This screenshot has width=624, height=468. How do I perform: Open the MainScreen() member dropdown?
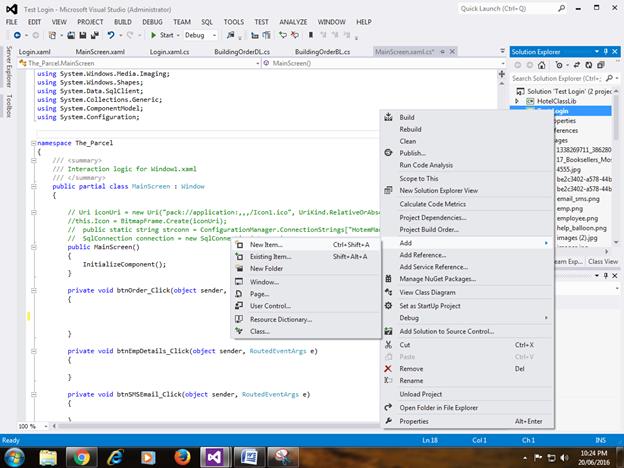[x=300, y=63]
